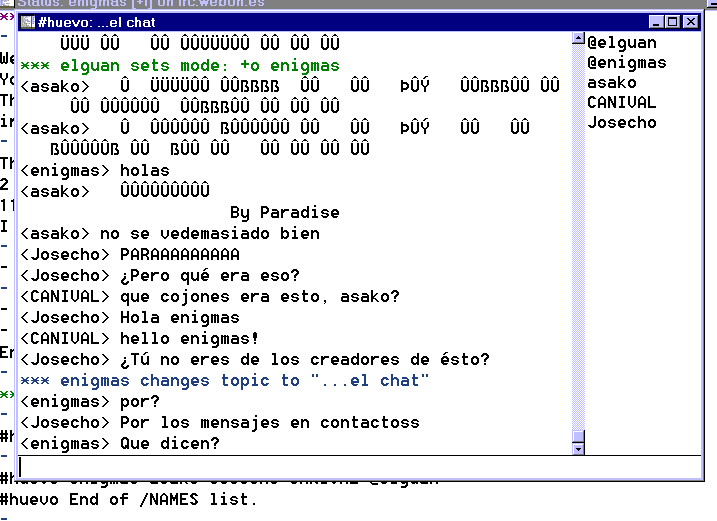Select CANIVAL in the nick list

click(x=621, y=103)
